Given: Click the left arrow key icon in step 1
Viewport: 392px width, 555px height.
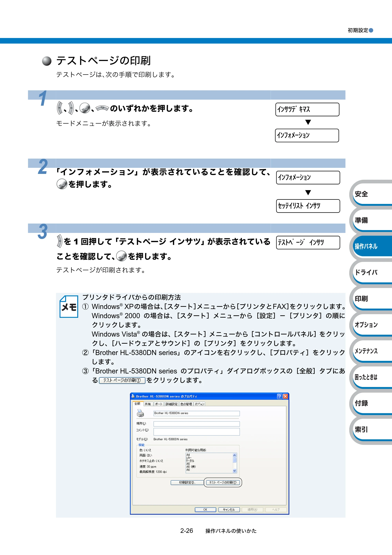Looking at the screenshot, I should (60, 108).
